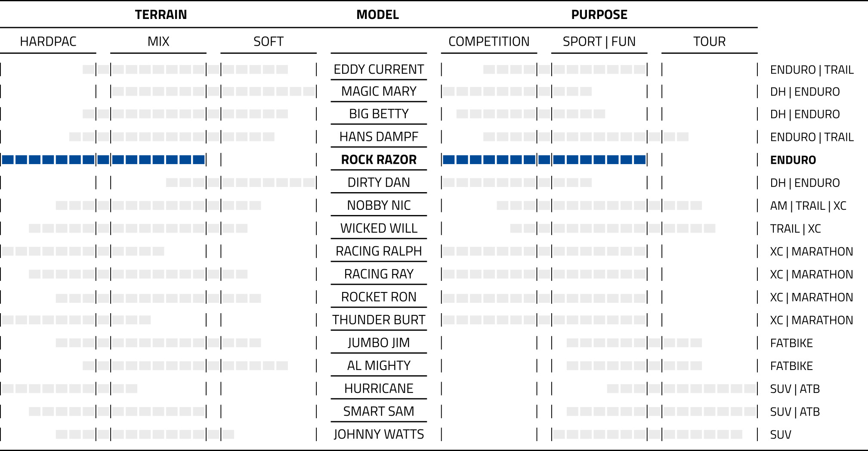Click the PURPOSE section heading
The width and height of the screenshot is (868, 451).
[x=599, y=15]
